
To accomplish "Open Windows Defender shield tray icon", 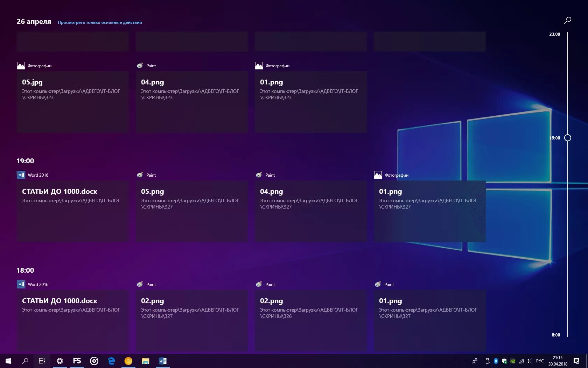I will click(x=504, y=361).
